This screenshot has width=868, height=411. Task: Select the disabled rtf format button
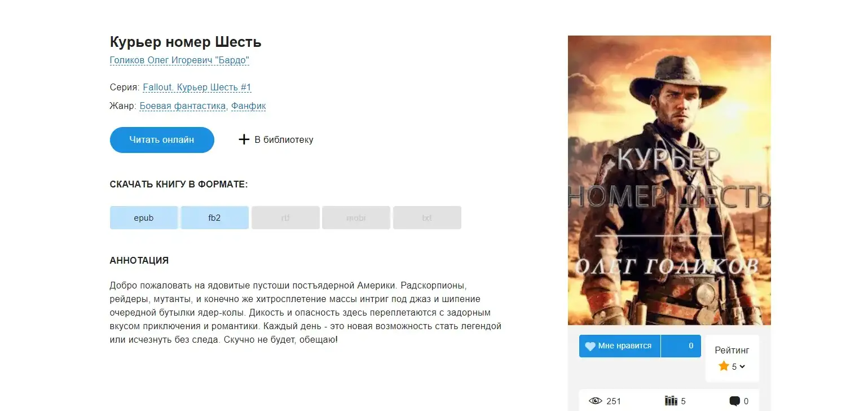pos(285,218)
